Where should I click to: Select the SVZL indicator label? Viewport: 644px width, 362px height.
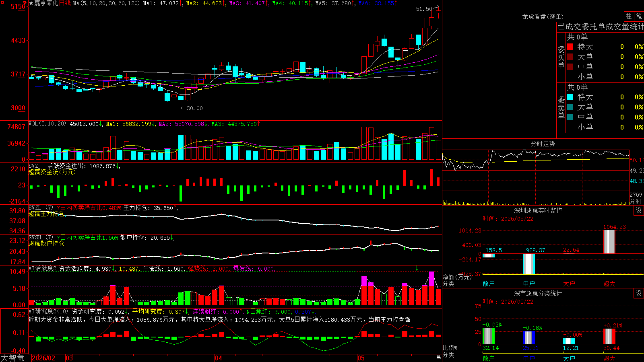click(35, 208)
